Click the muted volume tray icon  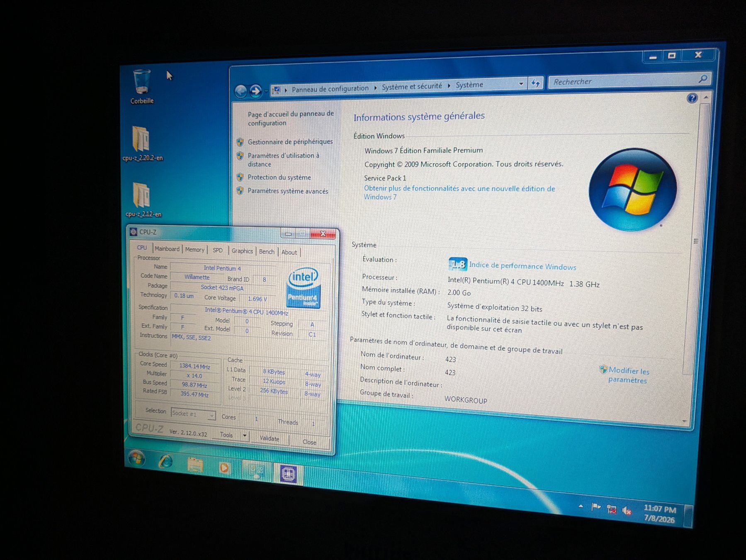[627, 511]
